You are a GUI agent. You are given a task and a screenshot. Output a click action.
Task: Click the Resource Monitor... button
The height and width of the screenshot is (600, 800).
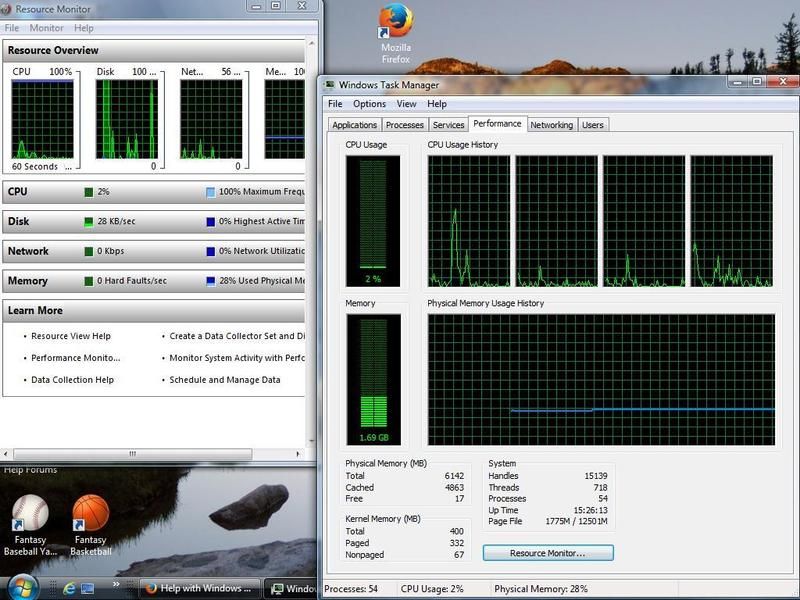coord(547,553)
